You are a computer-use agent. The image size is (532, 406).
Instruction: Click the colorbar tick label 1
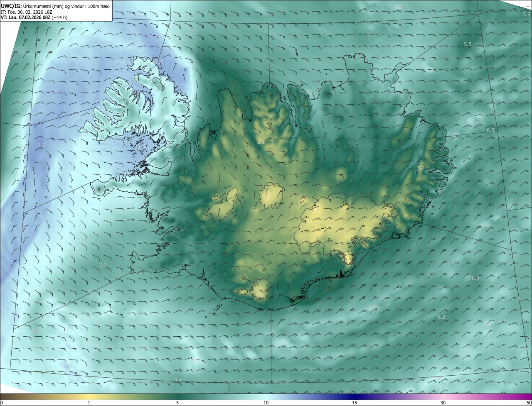pos(89,403)
